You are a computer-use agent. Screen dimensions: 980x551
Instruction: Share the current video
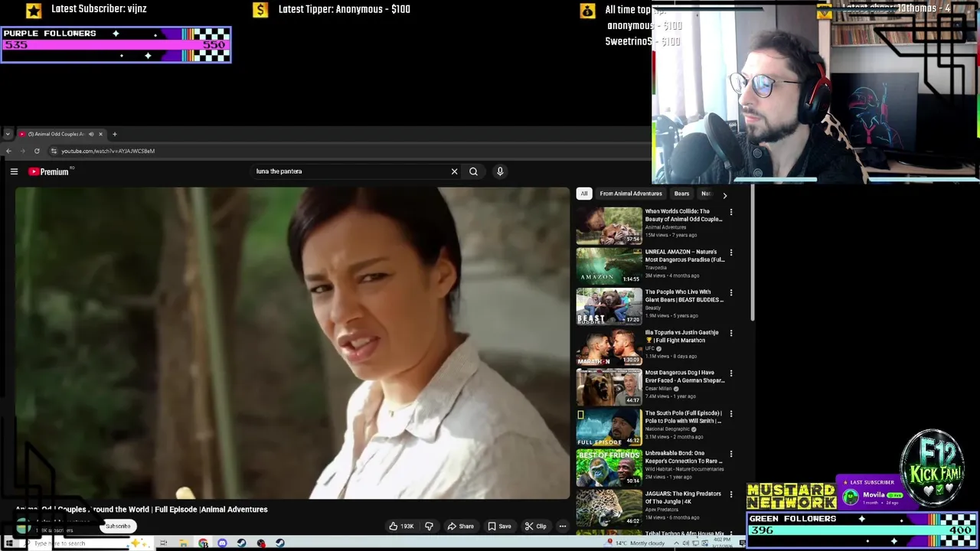461,527
